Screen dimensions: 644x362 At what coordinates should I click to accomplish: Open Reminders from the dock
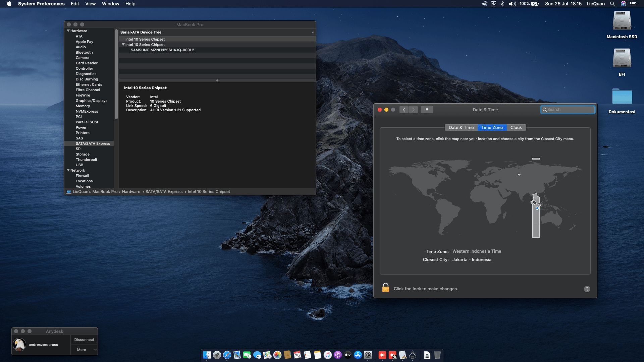click(x=308, y=355)
